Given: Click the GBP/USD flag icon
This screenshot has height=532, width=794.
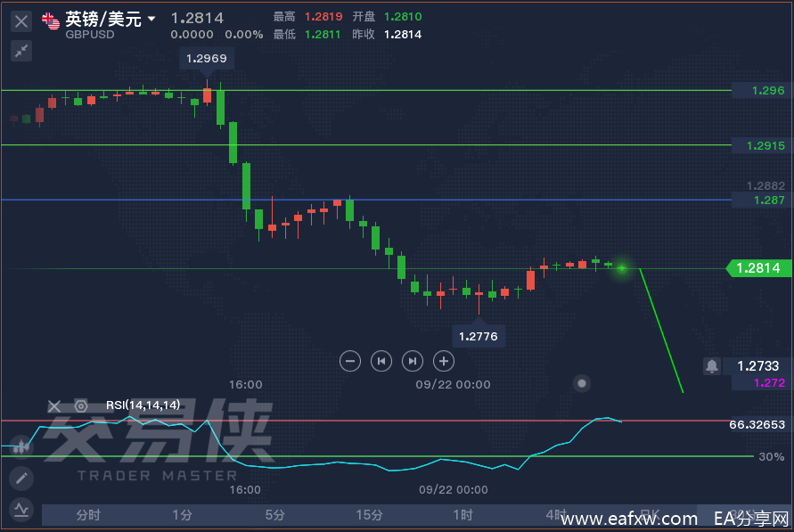Looking at the screenshot, I should [51, 20].
